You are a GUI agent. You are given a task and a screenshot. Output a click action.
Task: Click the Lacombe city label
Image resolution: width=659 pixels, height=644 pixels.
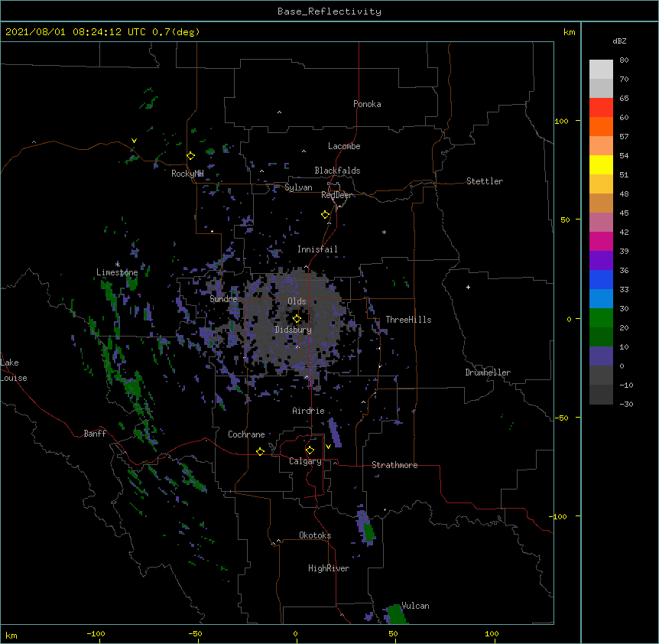coord(344,146)
